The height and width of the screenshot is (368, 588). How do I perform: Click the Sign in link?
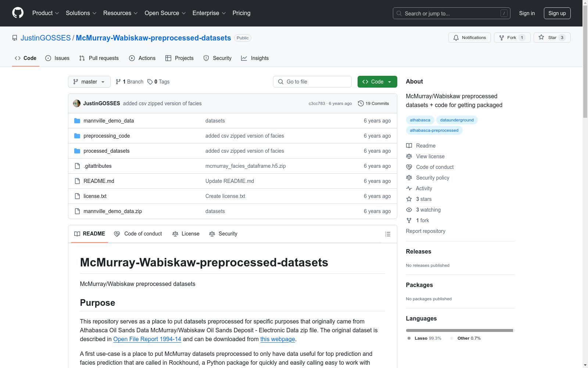(x=527, y=13)
